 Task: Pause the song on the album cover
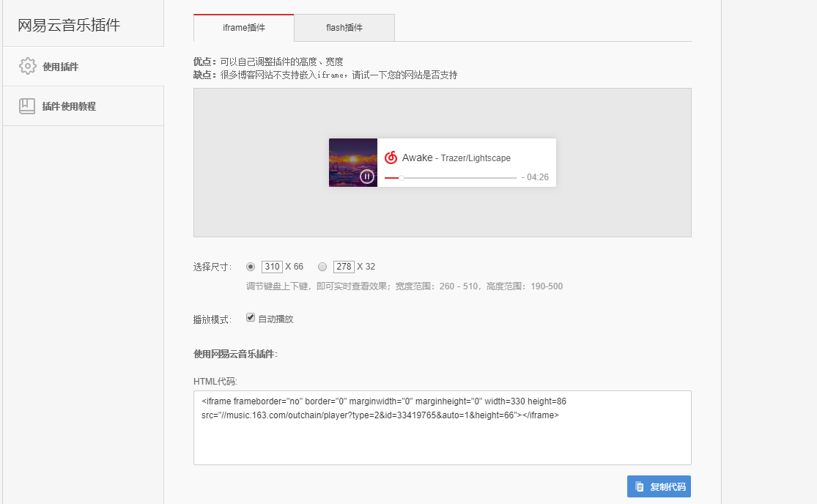point(367,177)
